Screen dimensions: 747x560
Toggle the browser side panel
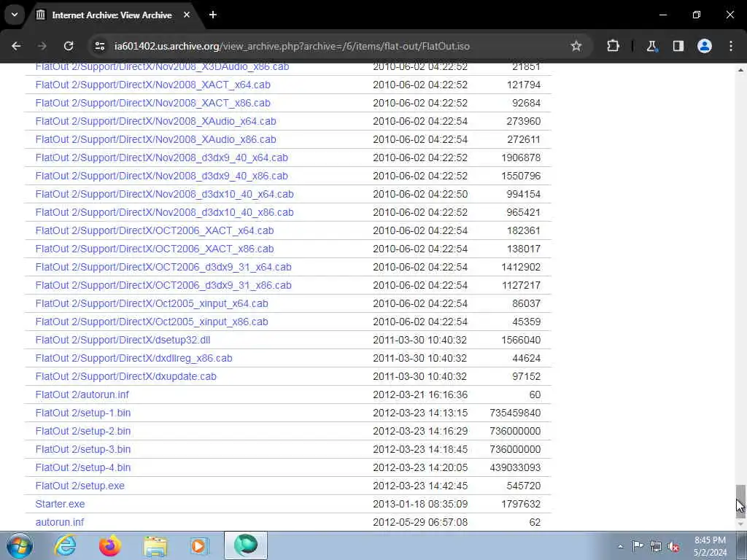pos(678,46)
